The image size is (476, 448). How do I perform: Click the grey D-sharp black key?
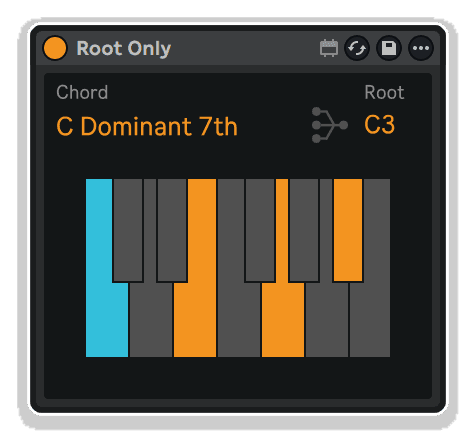(172, 230)
